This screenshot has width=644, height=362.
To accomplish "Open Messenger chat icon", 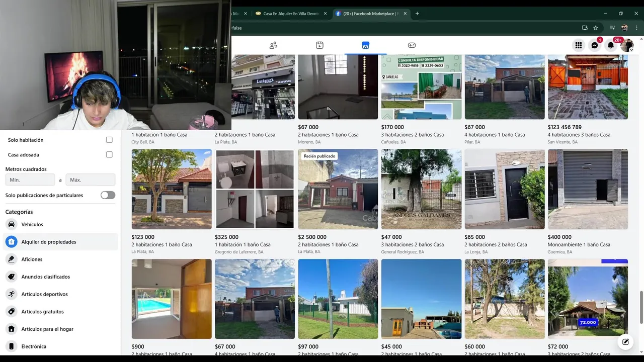I will click(595, 45).
